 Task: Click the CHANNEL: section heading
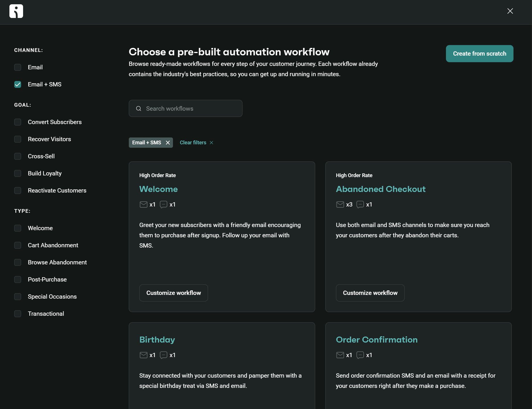[x=28, y=50]
